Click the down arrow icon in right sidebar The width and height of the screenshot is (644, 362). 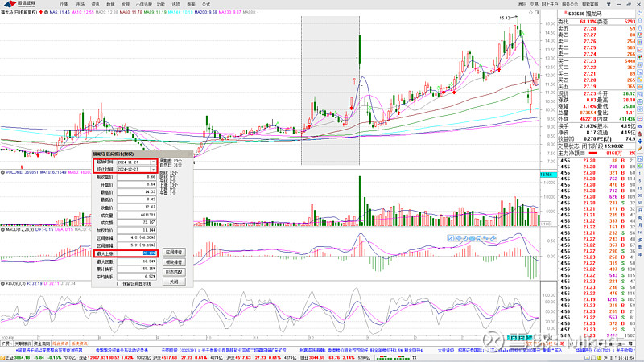(640, 28)
